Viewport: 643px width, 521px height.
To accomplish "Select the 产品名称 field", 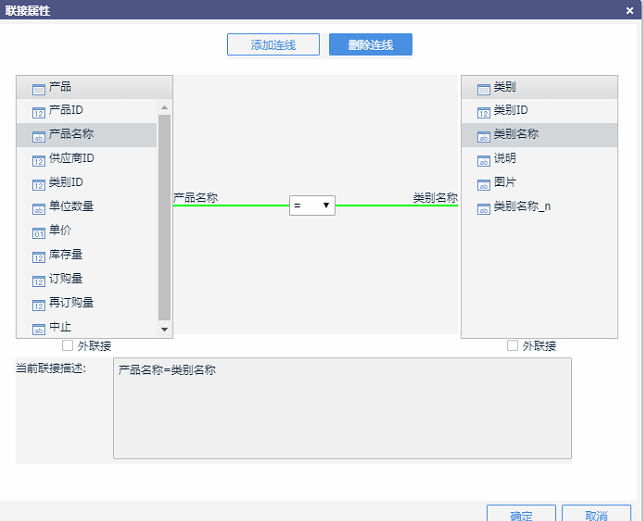I will (x=87, y=135).
